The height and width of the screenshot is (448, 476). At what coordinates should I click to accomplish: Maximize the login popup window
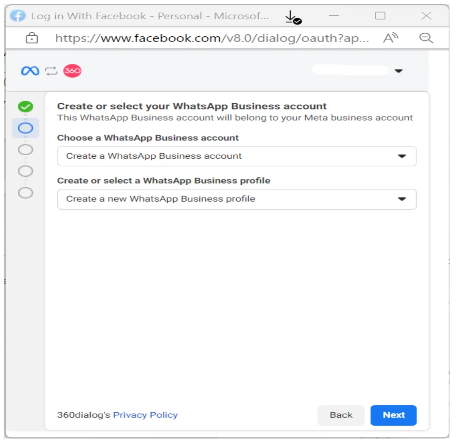380,16
